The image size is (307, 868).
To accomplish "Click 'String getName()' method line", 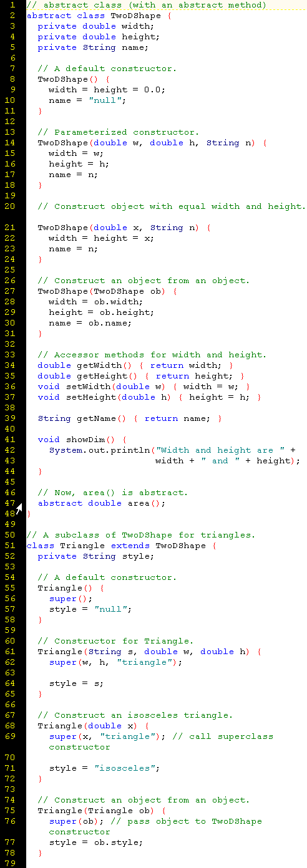I will tap(130, 418).
